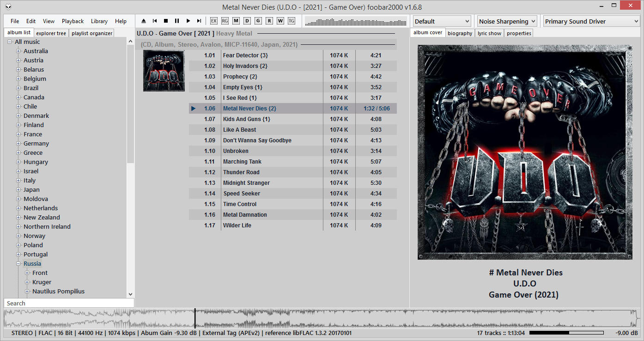This screenshot has width=644, height=341.
Task: Expand the Australia tree node
Action: (x=18, y=51)
